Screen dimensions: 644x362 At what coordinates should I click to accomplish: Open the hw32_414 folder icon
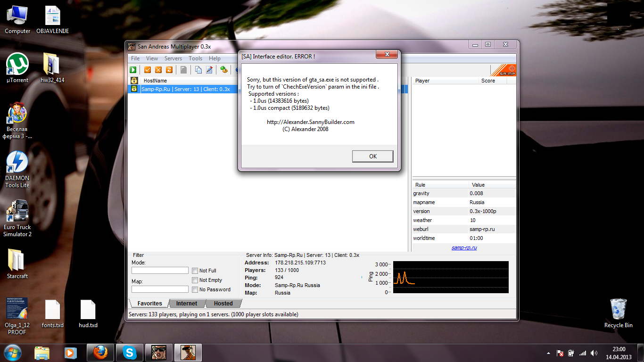pyautogui.click(x=52, y=68)
